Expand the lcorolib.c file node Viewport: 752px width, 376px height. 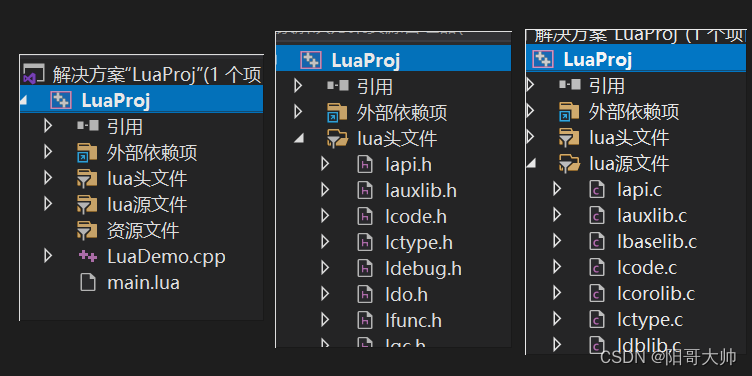(557, 293)
